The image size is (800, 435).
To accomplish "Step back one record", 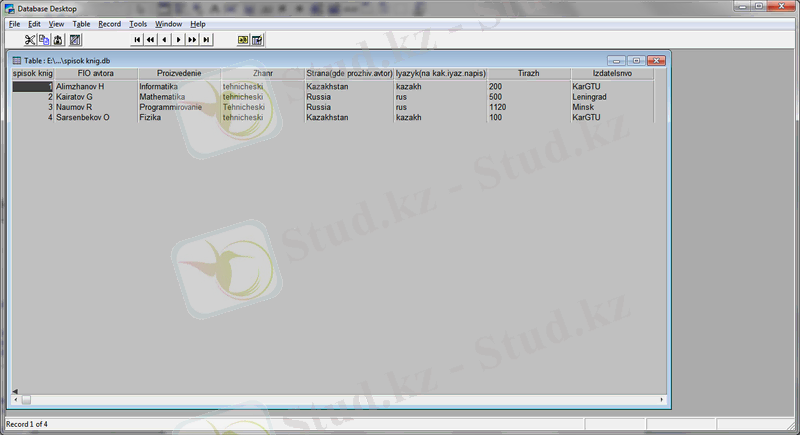I will tap(164, 40).
